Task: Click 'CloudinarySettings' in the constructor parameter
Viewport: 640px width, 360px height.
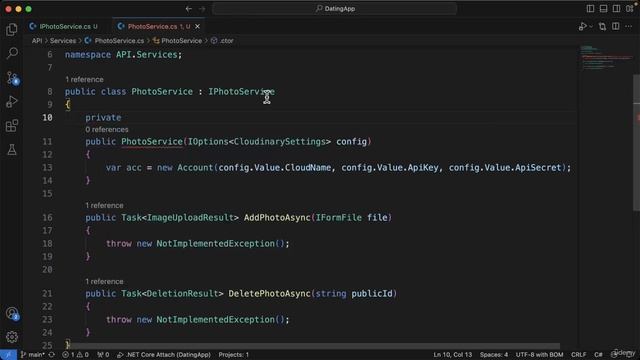Action: [x=280, y=142]
